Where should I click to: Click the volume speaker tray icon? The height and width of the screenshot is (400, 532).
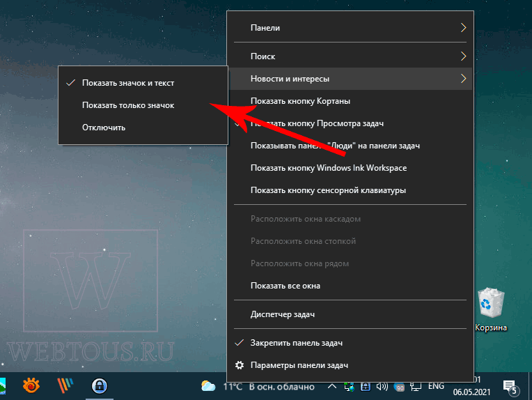[x=382, y=387]
